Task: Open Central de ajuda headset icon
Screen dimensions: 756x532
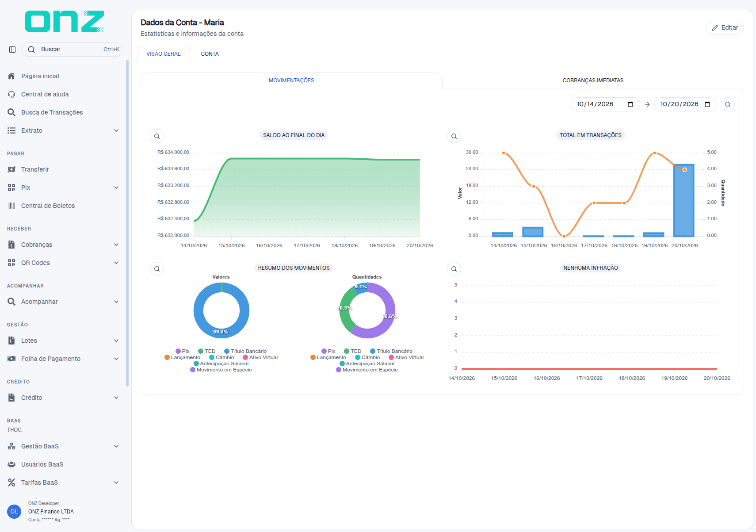Action: coord(11,94)
